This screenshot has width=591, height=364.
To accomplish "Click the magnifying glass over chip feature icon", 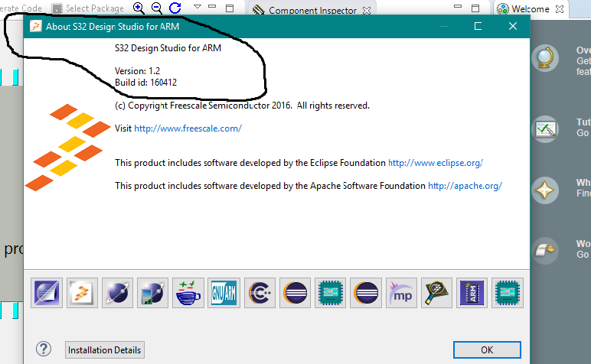I will (436, 293).
